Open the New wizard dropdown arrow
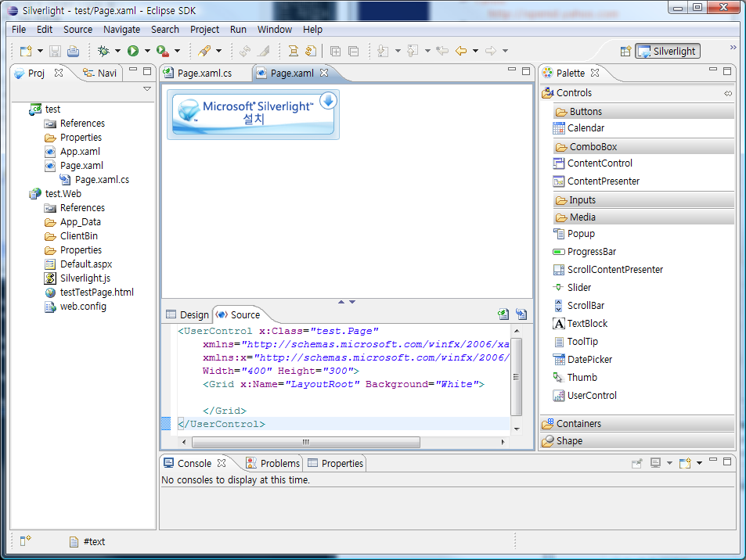The height and width of the screenshot is (560, 746). click(40, 51)
